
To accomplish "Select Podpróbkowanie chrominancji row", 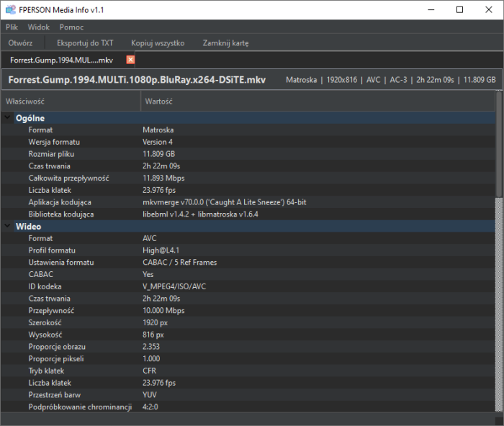I will click(x=248, y=407).
